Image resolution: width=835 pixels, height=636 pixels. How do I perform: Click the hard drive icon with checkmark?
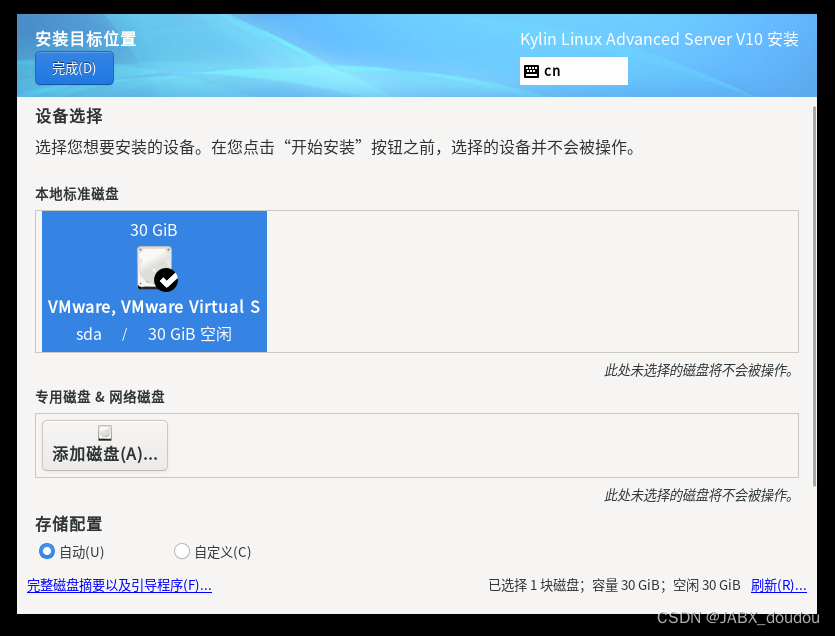coord(157,268)
